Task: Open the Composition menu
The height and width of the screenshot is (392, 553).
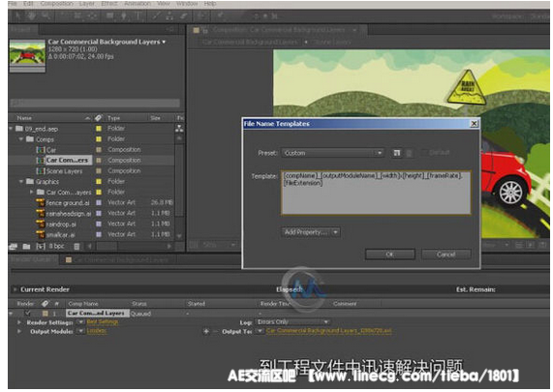Action: tap(57, 4)
